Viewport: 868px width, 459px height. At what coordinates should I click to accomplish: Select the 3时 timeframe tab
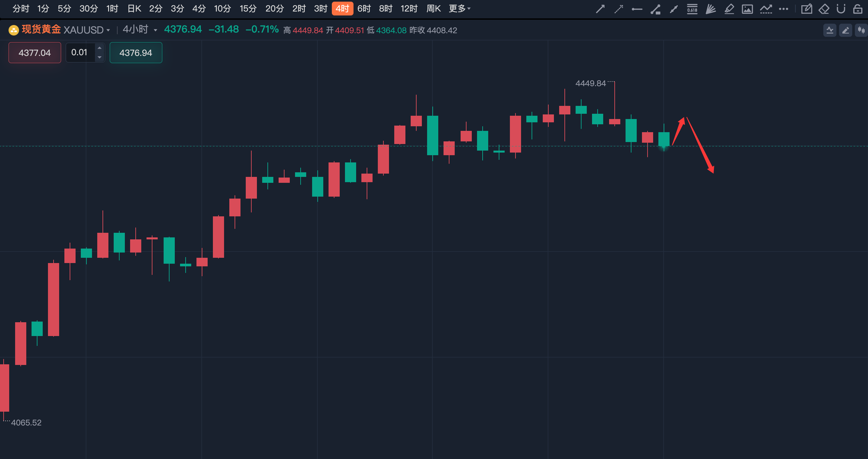tap(320, 9)
